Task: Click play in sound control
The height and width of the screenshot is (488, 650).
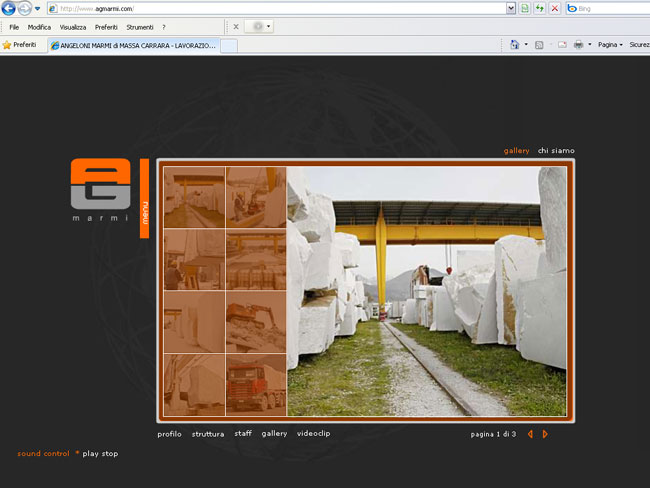Action: pos(90,454)
